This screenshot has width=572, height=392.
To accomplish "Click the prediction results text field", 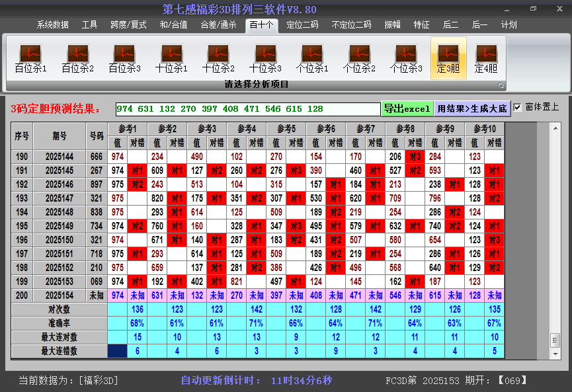I will coord(248,109).
